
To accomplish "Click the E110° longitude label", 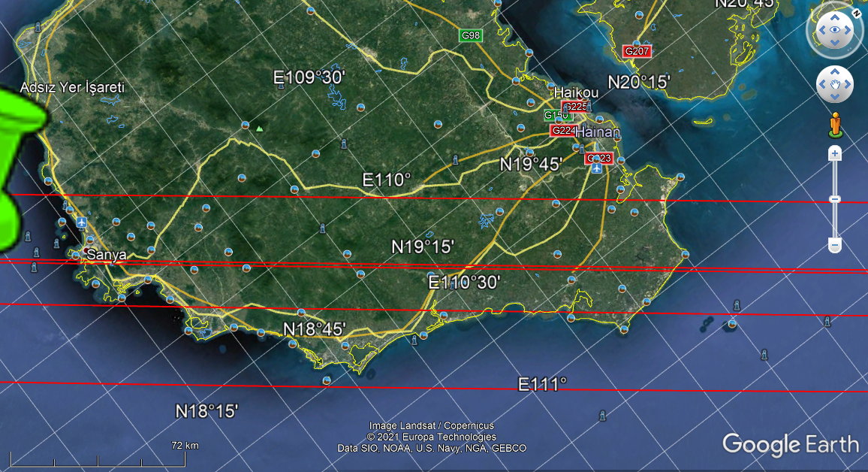I will (387, 180).
